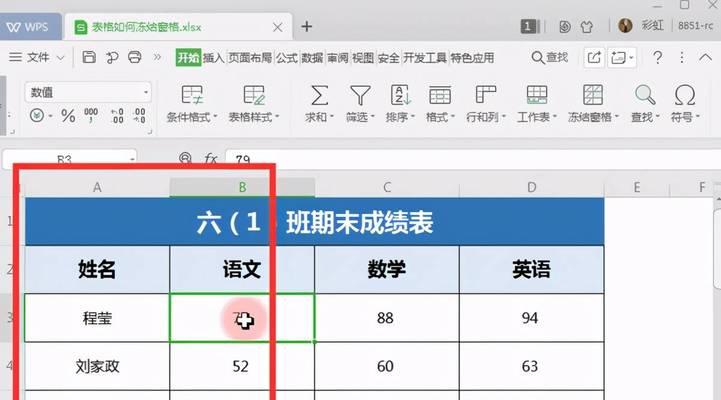Click the help question mark icon

click(x=658, y=57)
